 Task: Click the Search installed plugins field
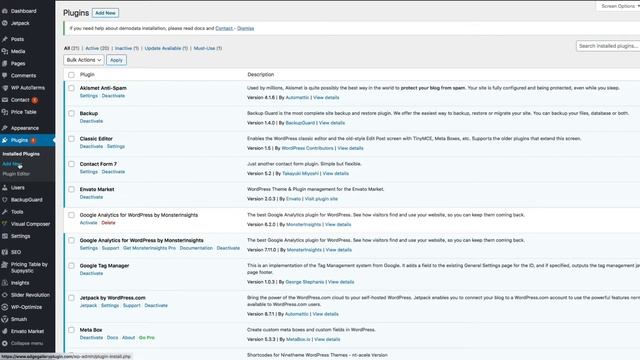(x=608, y=46)
